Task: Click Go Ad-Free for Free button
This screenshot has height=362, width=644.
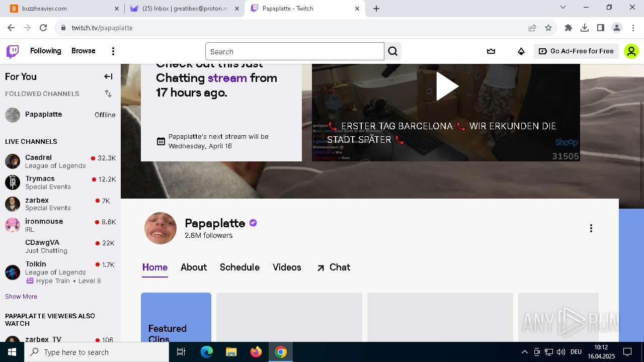Action: [576, 51]
